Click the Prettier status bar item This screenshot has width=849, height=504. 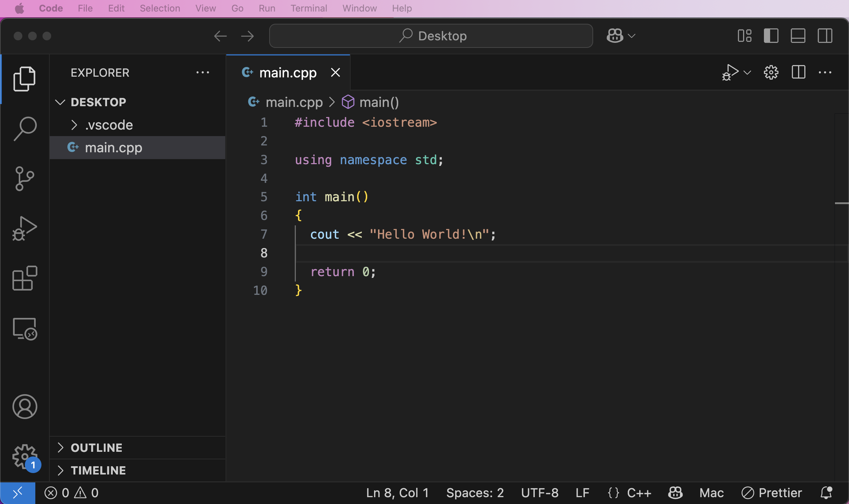pyautogui.click(x=772, y=493)
